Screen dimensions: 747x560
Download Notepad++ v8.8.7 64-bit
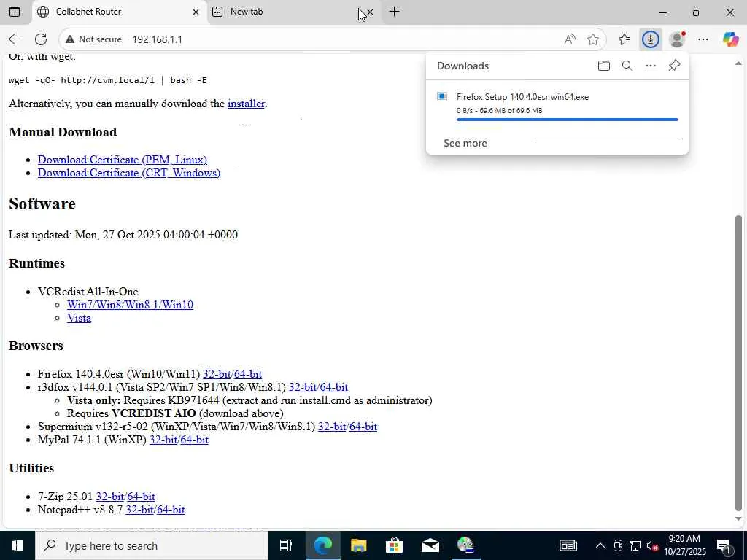(171, 510)
